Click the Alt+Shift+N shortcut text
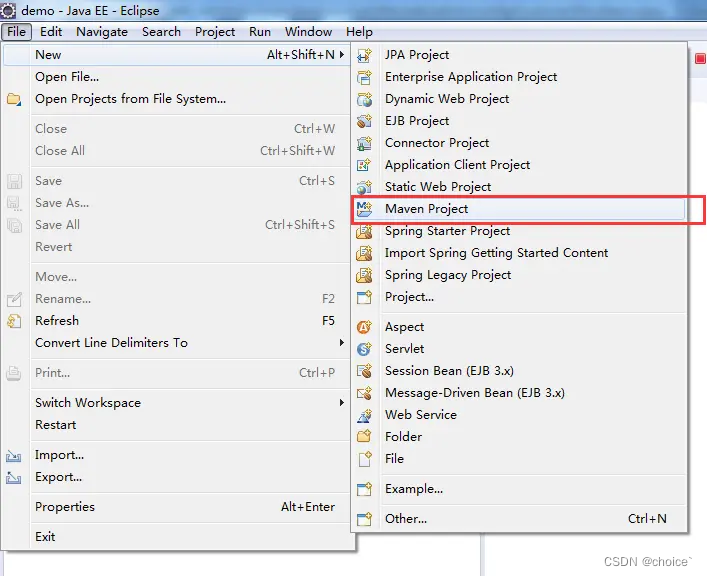 pyautogui.click(x=301, y=55)
